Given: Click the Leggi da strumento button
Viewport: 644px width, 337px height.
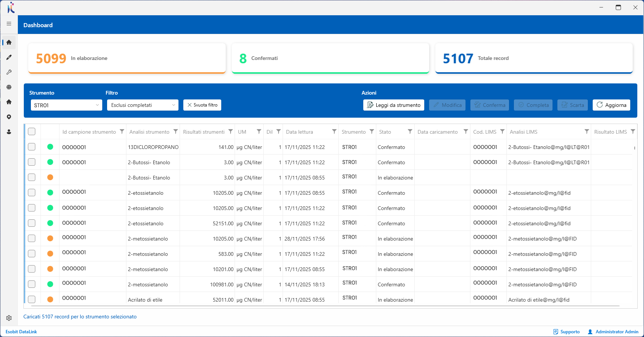Looking at the screenshot, I should coord(393,105).
